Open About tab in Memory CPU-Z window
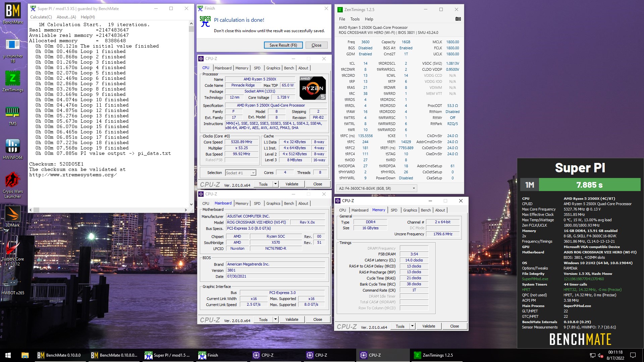Viewport: 644px width, 362px height. 440,210
